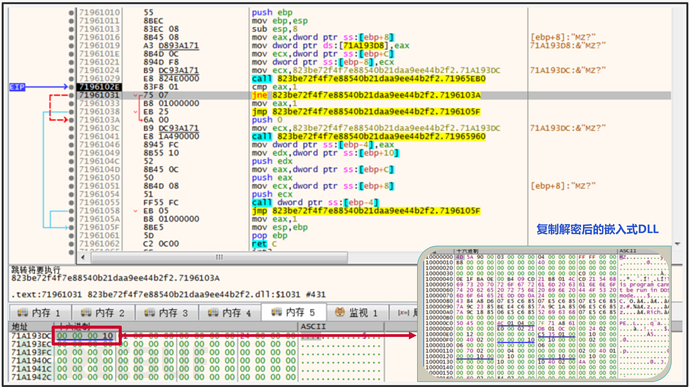
Task: Switch to the 内存 4 tab
Action: [230, 313]
